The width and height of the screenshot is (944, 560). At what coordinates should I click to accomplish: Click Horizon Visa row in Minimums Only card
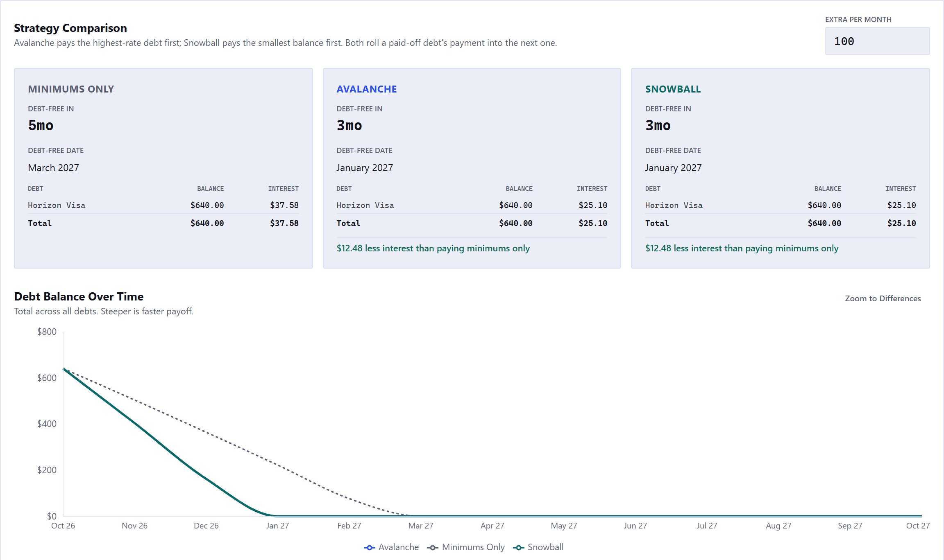(163, 205)
